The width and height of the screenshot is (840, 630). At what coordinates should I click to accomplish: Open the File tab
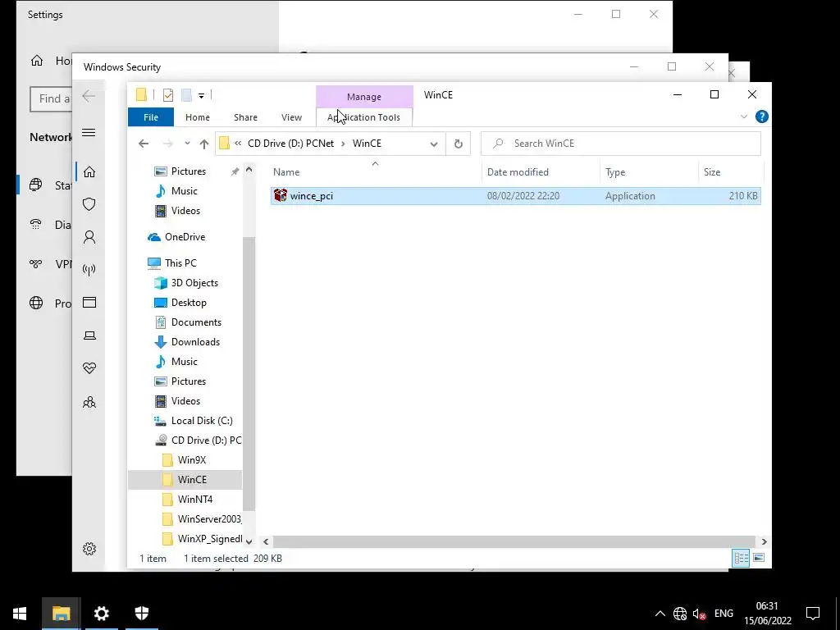(x=151, y=117)
